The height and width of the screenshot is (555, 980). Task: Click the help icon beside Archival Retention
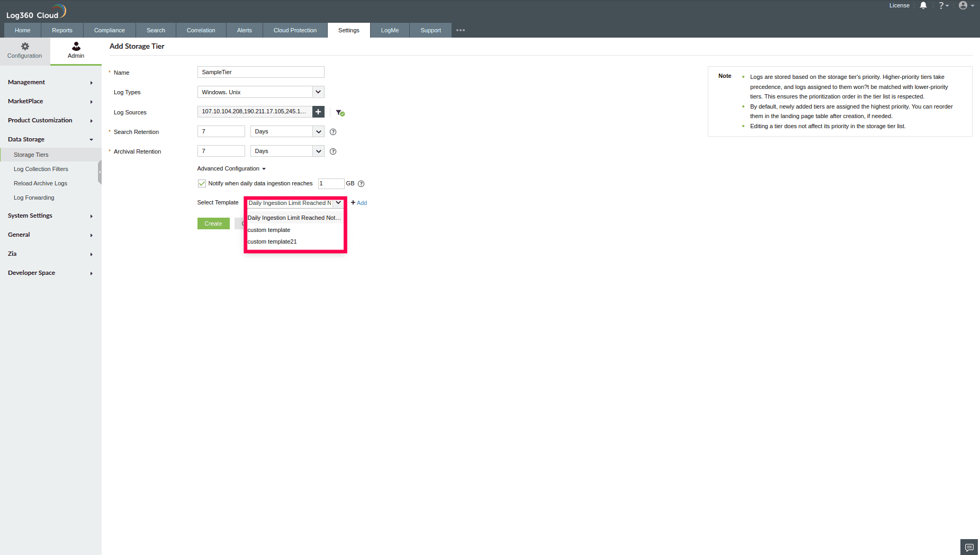tap(333, 151)
